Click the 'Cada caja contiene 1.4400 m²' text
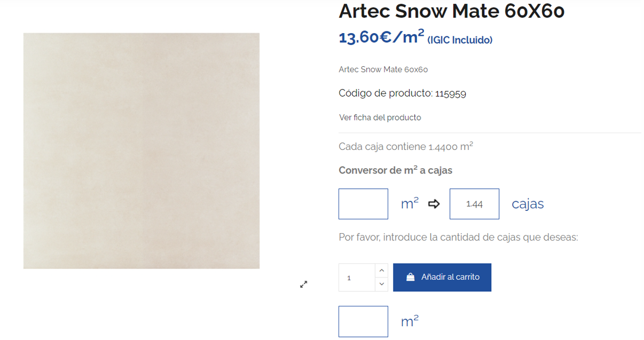Viewport: 644px width, 340px height. coord(406,147)
